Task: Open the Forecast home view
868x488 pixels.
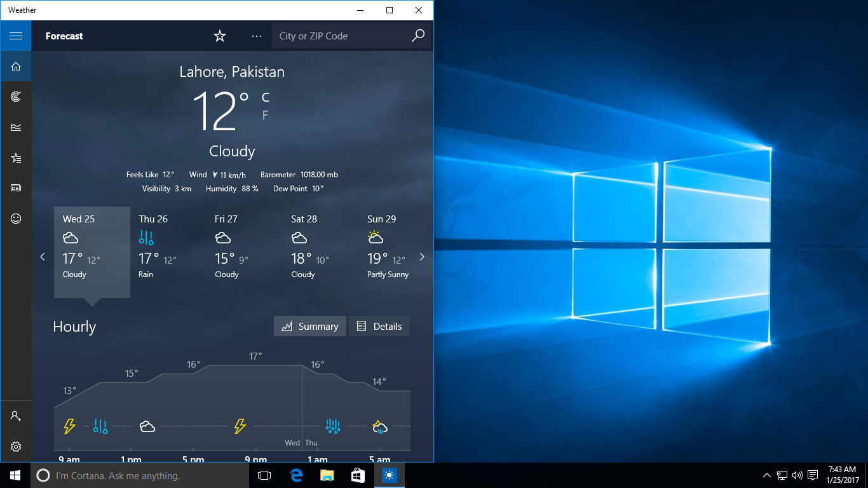Action: click(x=15, y=66)
